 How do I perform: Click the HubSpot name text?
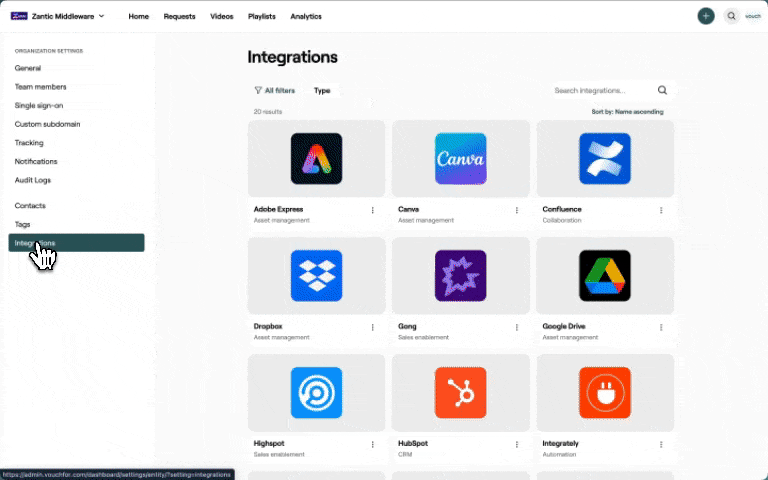pos(413,443)
